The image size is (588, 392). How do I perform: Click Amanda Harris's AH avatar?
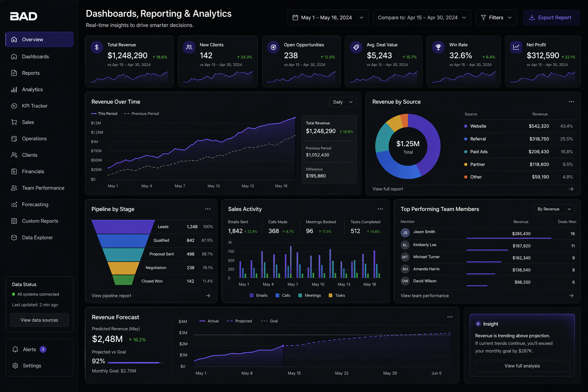pyautogui.click(x=405, y=269)
